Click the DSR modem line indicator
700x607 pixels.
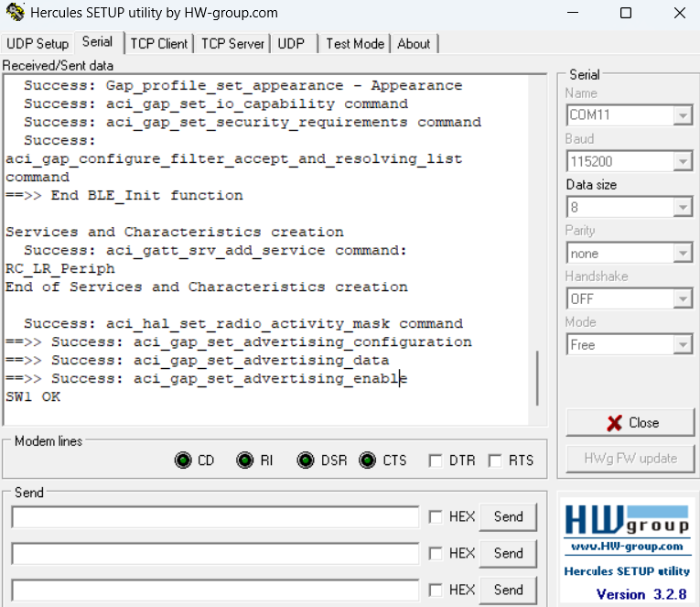click(306, 460)
